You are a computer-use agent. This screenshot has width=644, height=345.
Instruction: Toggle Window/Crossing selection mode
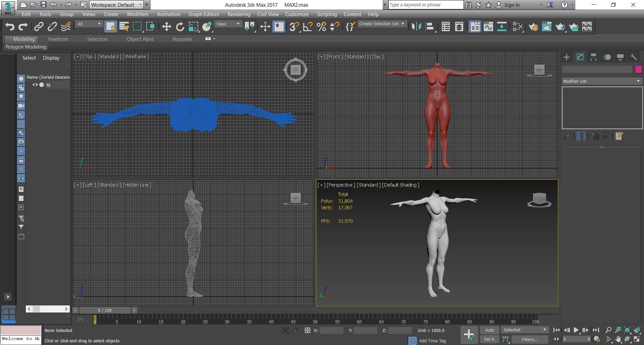coord(150,26)
